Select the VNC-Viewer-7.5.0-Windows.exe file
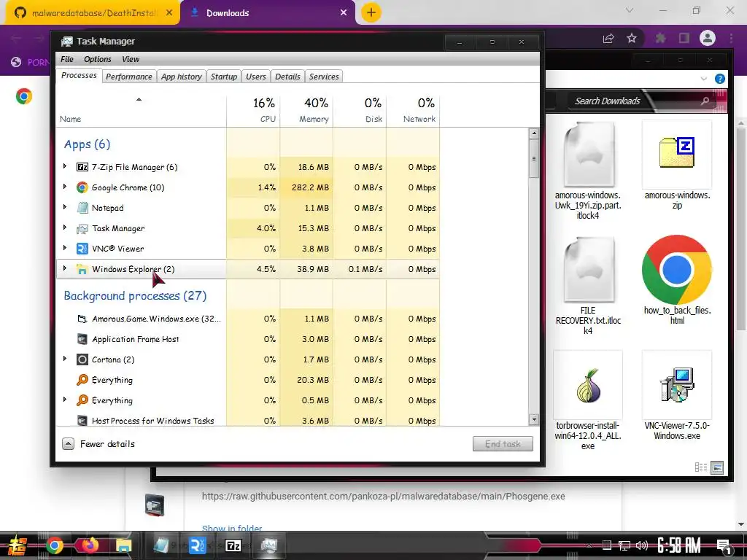Screen dimensions: 747x560 [677, 396]
